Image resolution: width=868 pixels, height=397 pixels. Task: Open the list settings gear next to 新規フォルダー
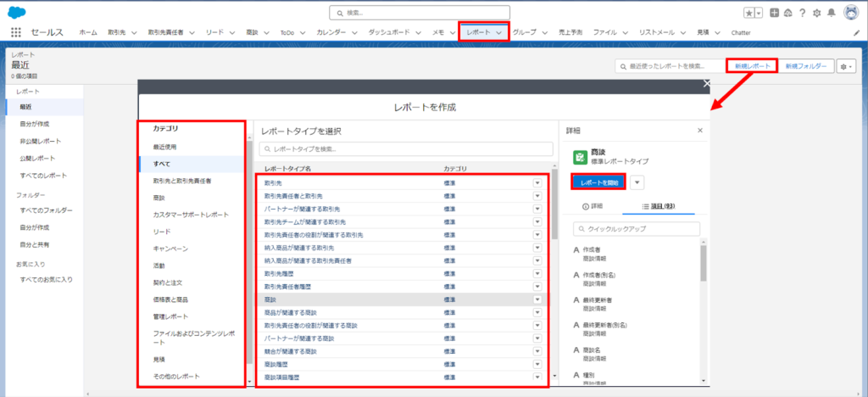[x=847, y=66]
